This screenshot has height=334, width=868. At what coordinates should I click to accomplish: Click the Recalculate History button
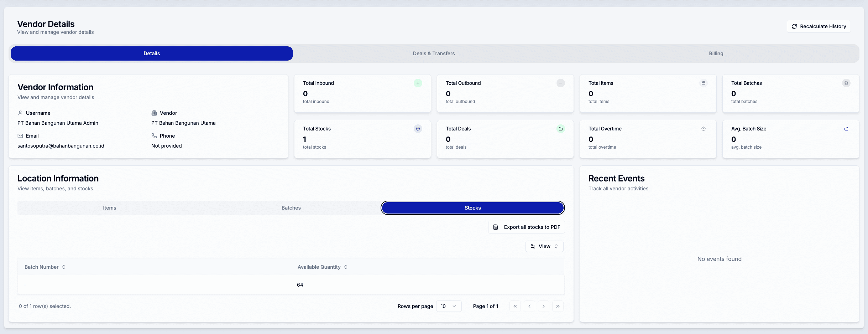[x=818, y=26]
